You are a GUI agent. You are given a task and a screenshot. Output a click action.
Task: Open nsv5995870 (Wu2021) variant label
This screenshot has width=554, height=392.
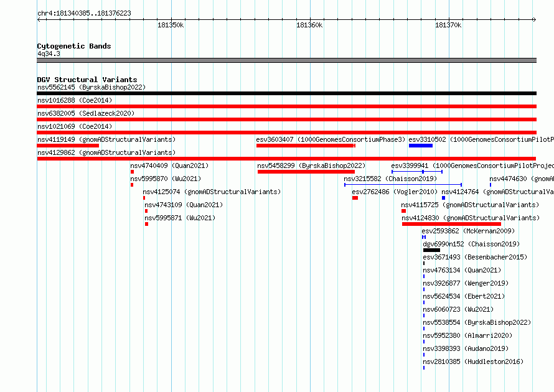[x=166, y=179]
